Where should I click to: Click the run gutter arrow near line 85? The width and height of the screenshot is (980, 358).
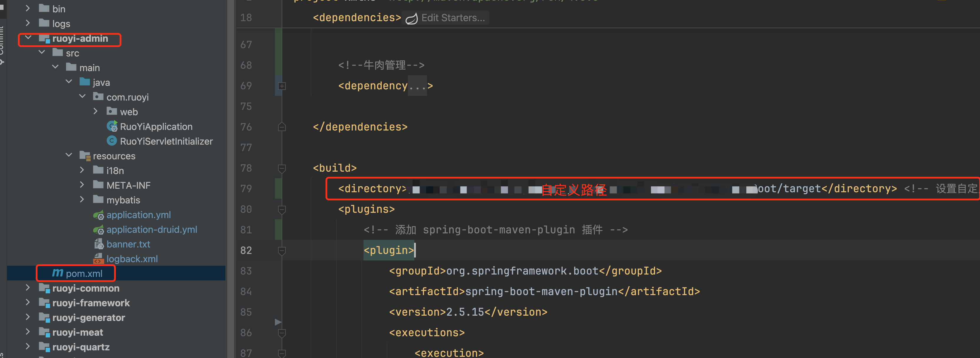[x=278, y=322]
